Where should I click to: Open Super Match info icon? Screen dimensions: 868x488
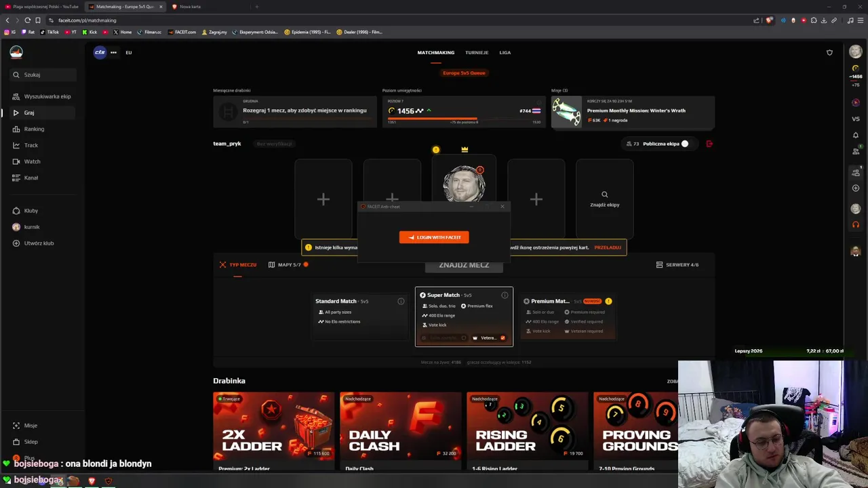point(505,295)
